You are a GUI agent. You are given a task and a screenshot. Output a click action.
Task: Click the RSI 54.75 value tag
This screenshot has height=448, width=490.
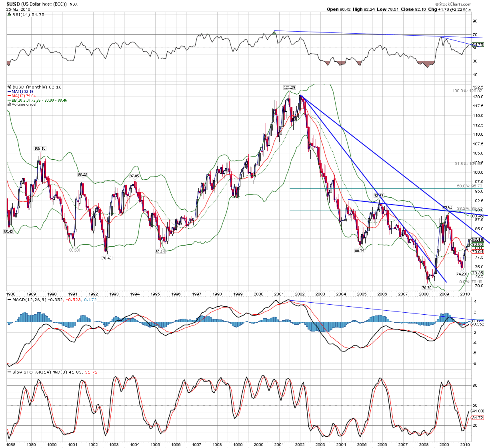(478, 44)
